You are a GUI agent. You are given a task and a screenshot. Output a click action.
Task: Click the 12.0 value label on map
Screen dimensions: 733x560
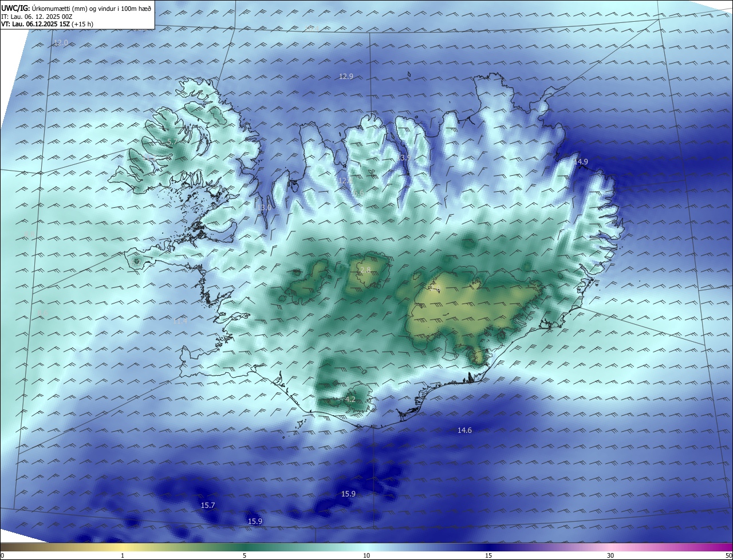tap(61, 43)
